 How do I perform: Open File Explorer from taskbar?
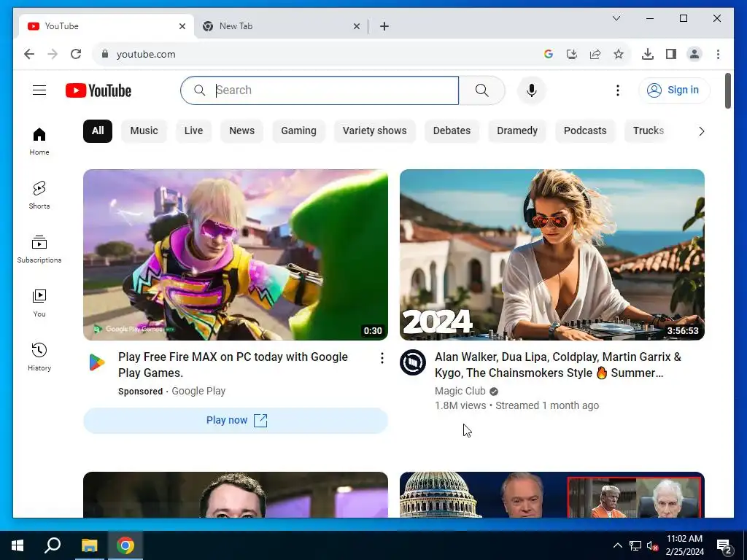(89, 545)
